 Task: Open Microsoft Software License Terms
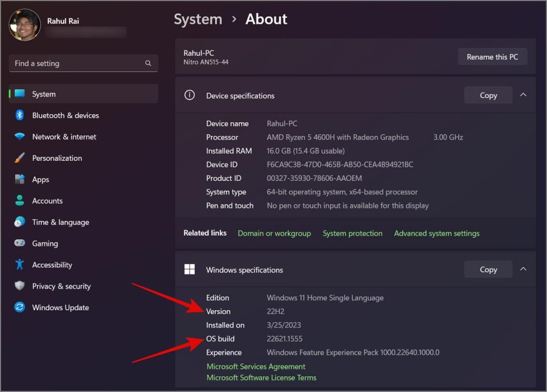point(261,377)
